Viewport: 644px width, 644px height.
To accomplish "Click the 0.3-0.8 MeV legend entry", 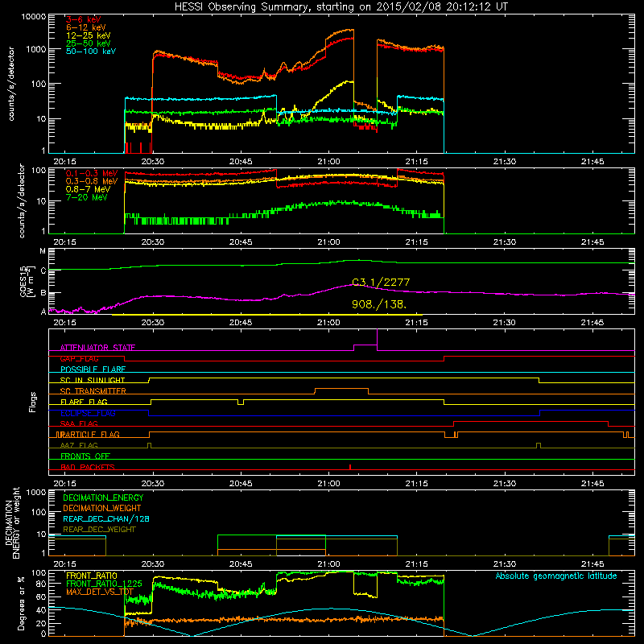I will pyautogui.click(x=92, y=181).
